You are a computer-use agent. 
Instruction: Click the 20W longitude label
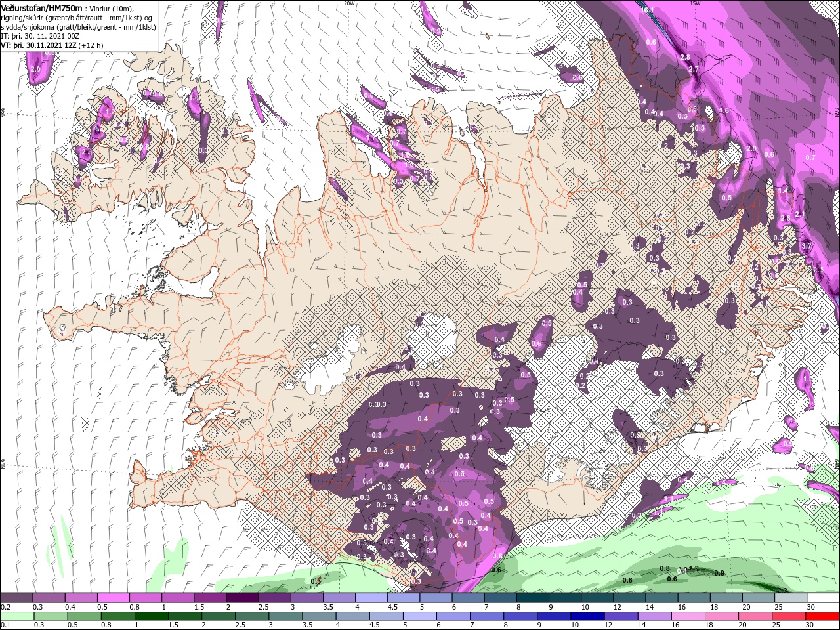(350, 3)
